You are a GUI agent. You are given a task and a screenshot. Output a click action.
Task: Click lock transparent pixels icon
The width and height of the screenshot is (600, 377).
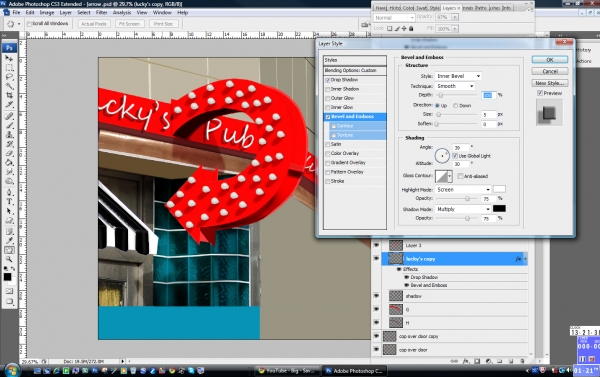(x=390, y=28)
